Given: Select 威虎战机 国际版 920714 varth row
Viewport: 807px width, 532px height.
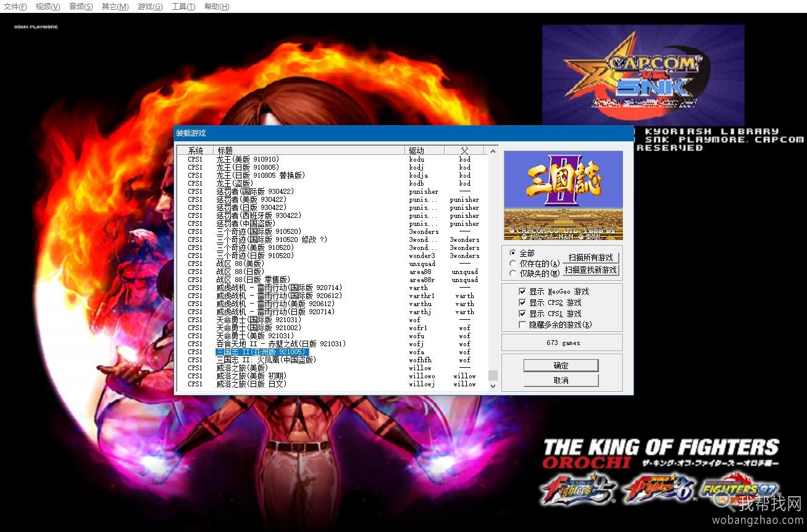Looking at the screenshot, I should click(x=332, y=288).
